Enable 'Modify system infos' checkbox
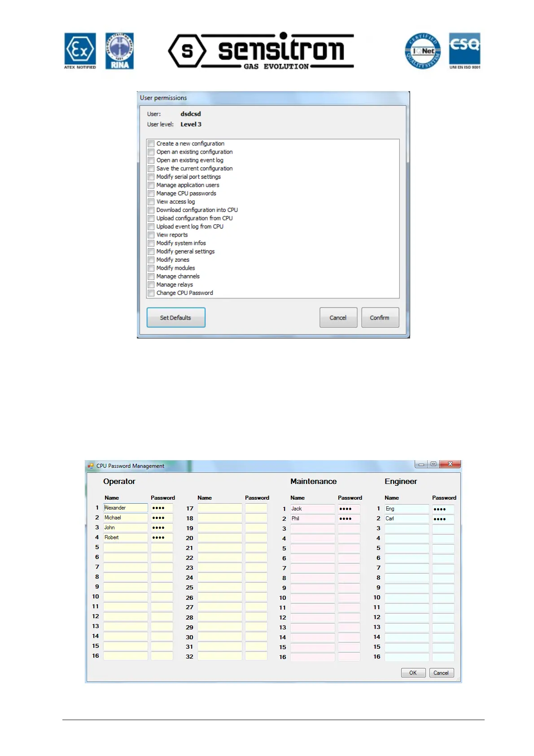Viewport: 534px width, 756px height. [x=151, y=243]
